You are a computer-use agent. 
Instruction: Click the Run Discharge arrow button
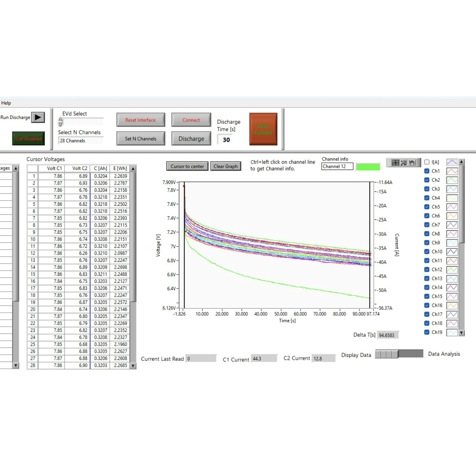click(x=38, y=117)
